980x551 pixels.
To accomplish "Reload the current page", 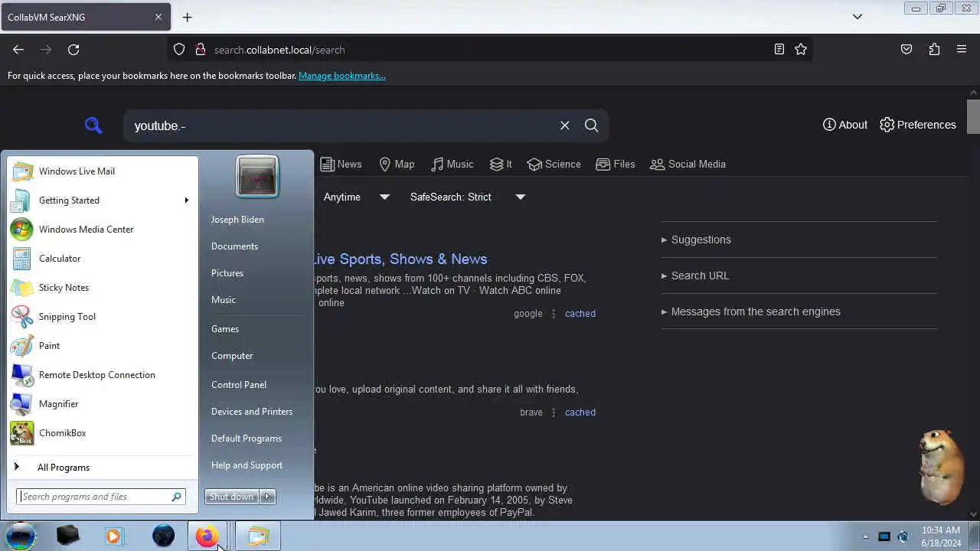I will click(73, 49).
